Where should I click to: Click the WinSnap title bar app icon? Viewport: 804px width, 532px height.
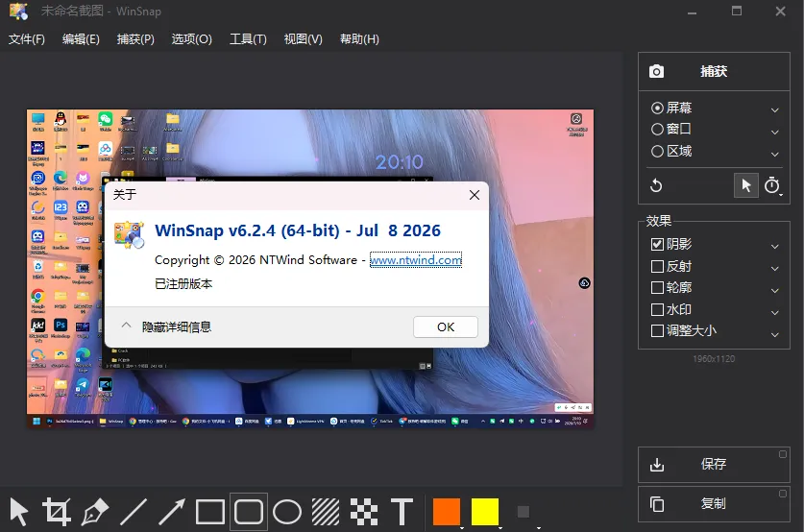[18, 11]
